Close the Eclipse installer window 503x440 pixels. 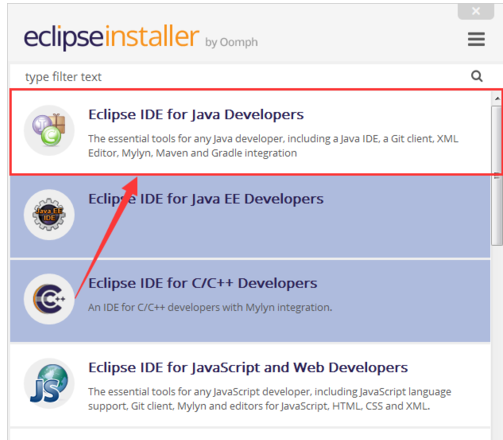pyautogui.click(x=476, y=11)
